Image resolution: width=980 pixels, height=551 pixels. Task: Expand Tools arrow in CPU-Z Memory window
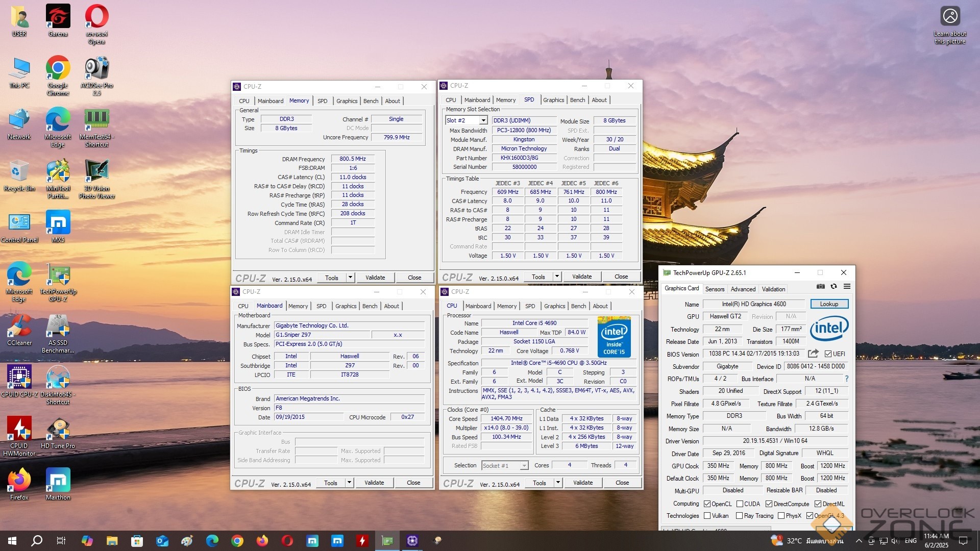(350, 278)
